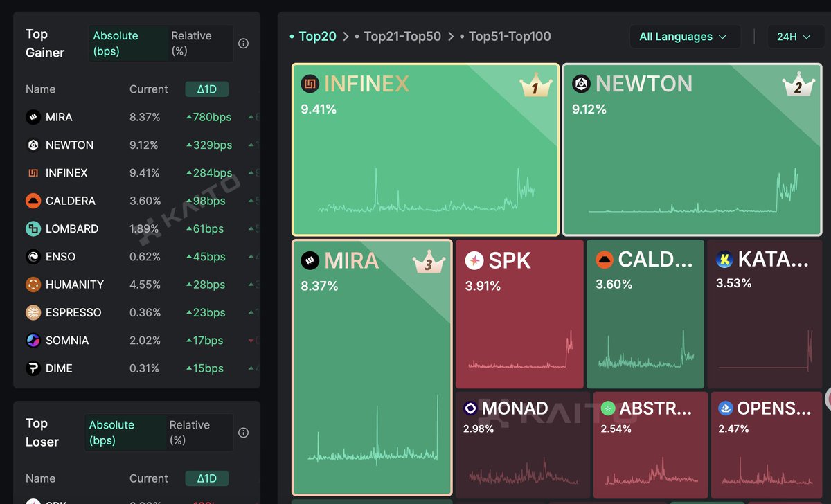The width and height of the screenshot is (831, 504).
Task: Show info tooltip for Top Loser
Action: (244, 433)
